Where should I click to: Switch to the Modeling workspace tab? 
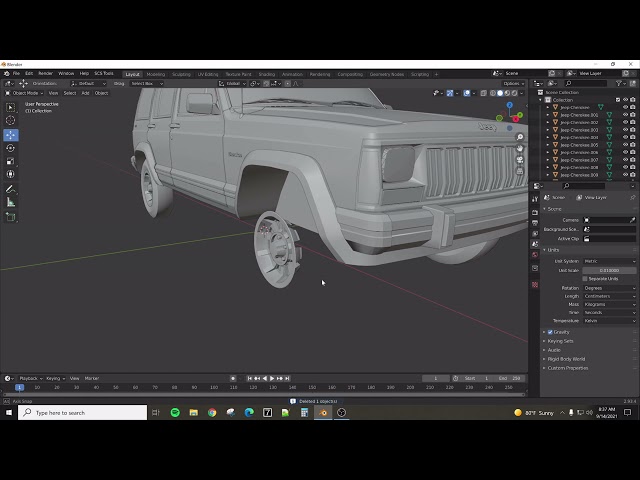(x=156, y=74)
